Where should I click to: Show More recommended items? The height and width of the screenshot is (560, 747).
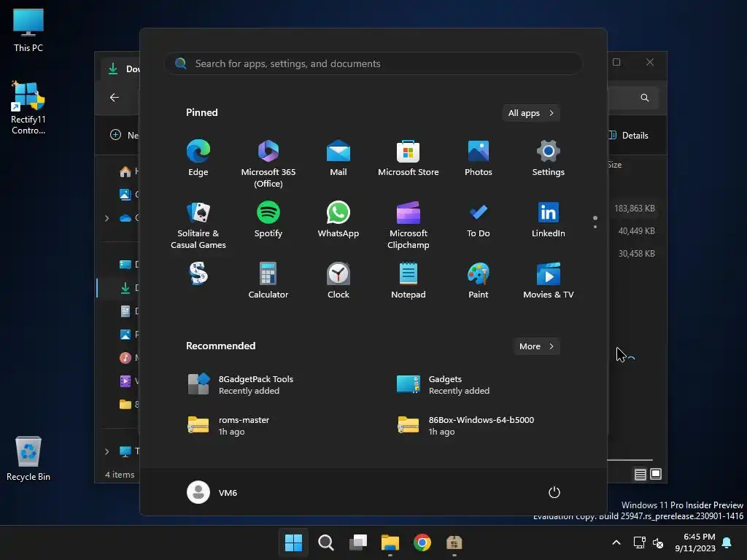(536, 346)
